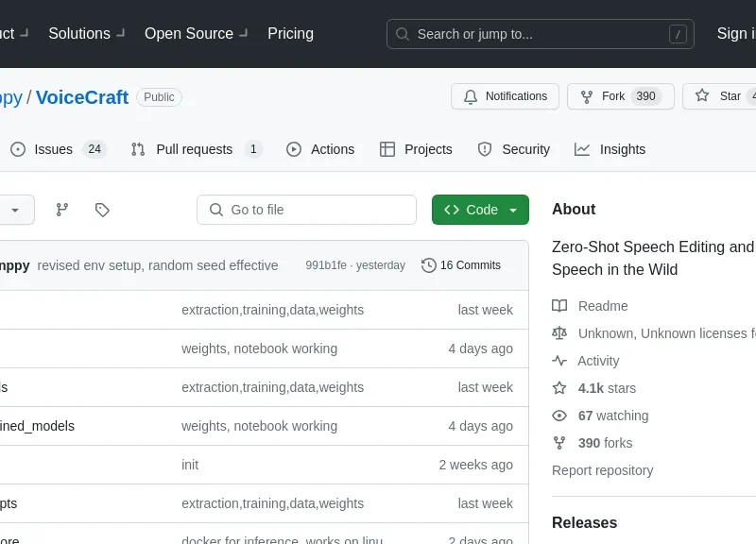Open the Activity link
The height and width of the screenshot is (544, 756).
598,361
